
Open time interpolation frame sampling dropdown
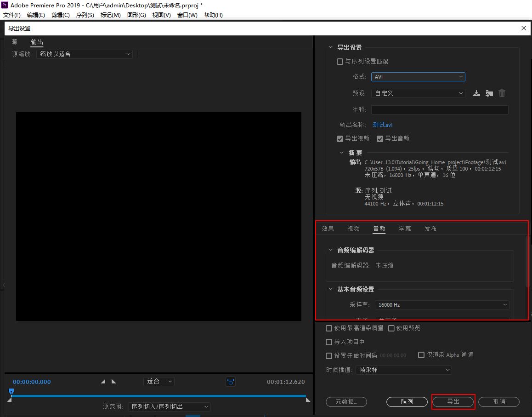(404, 370)
